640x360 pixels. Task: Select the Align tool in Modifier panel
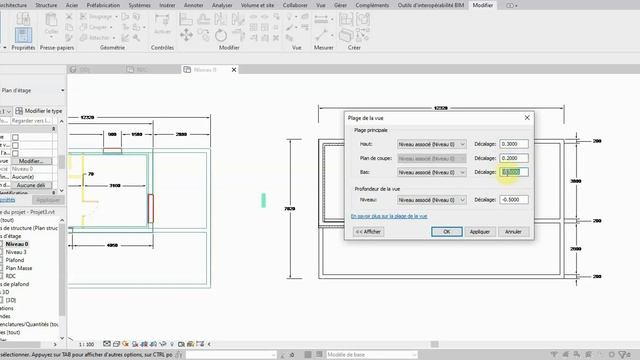(186, 19)
